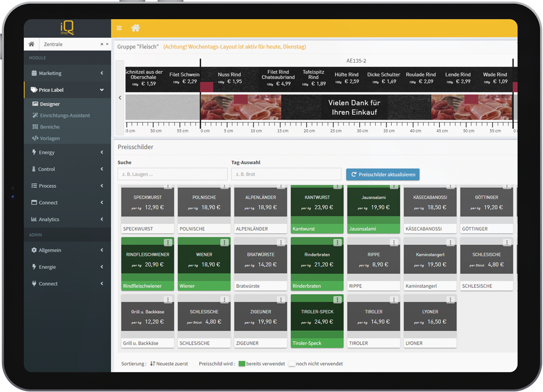Click the home icon beside Zentrale selector

(31, 44)
